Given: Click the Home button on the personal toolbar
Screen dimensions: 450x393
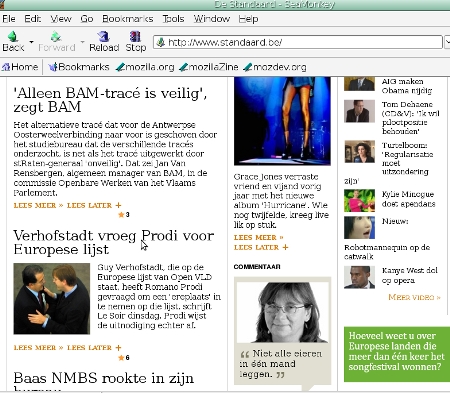Looking at the screenshot, I should [x=20, y=67].
